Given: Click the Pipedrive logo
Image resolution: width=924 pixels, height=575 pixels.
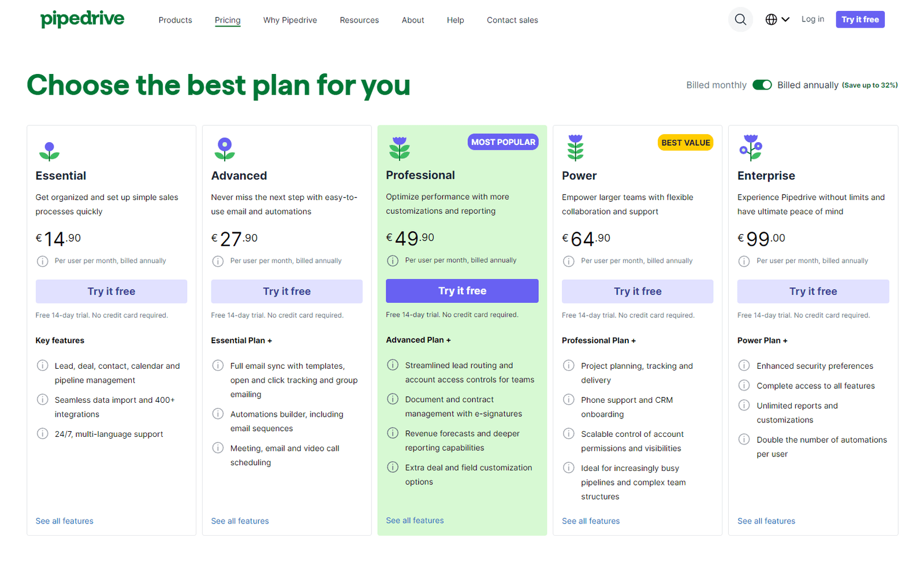Looking at the screenshot, I should coord(82,19).
